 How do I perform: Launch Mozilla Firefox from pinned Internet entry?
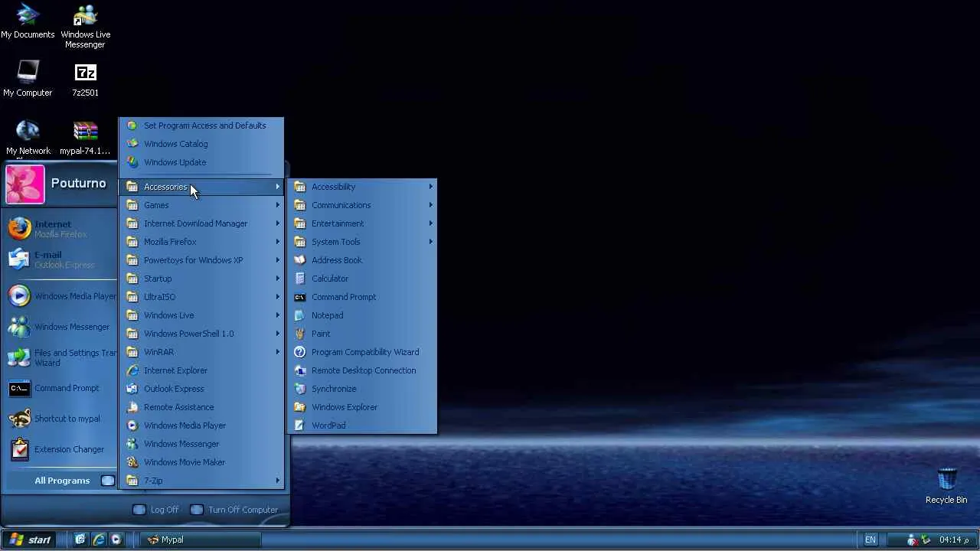(60, 229)
